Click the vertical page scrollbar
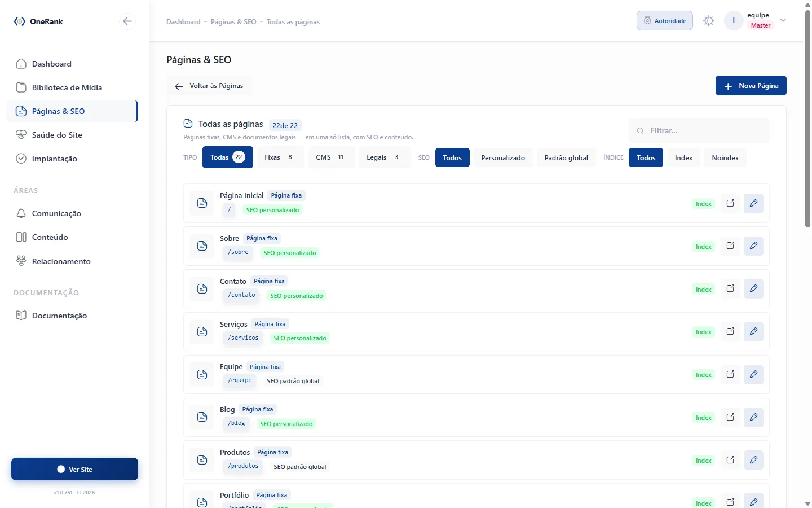Viewport: 812px width, 508px height. 807,119
